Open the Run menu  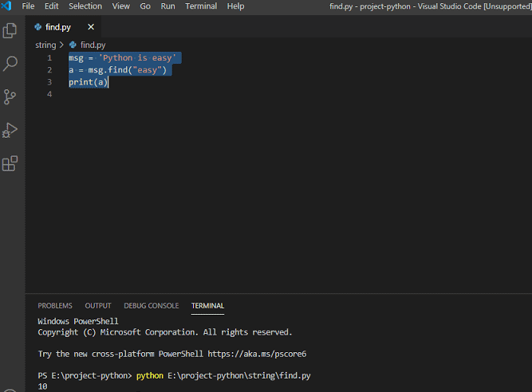click(x=168, y=6)
